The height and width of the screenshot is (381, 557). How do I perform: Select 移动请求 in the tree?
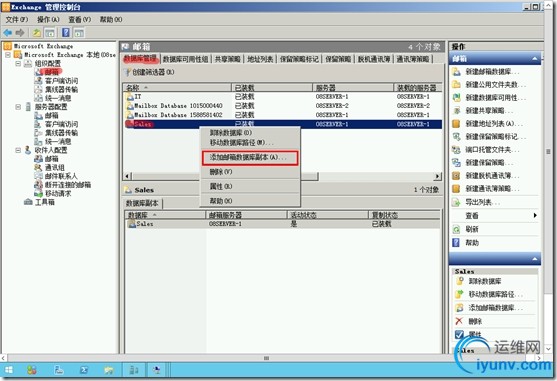click(x=58, y=194)
